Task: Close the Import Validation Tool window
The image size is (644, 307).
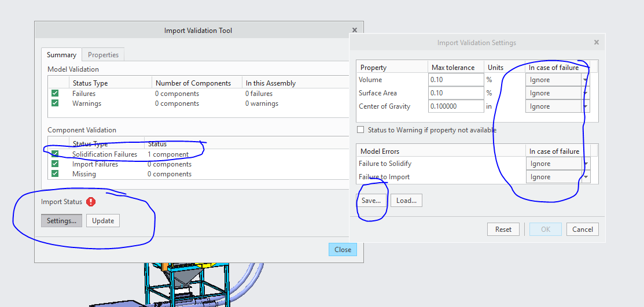Action: pyautogui.click(x=355, y=30)
